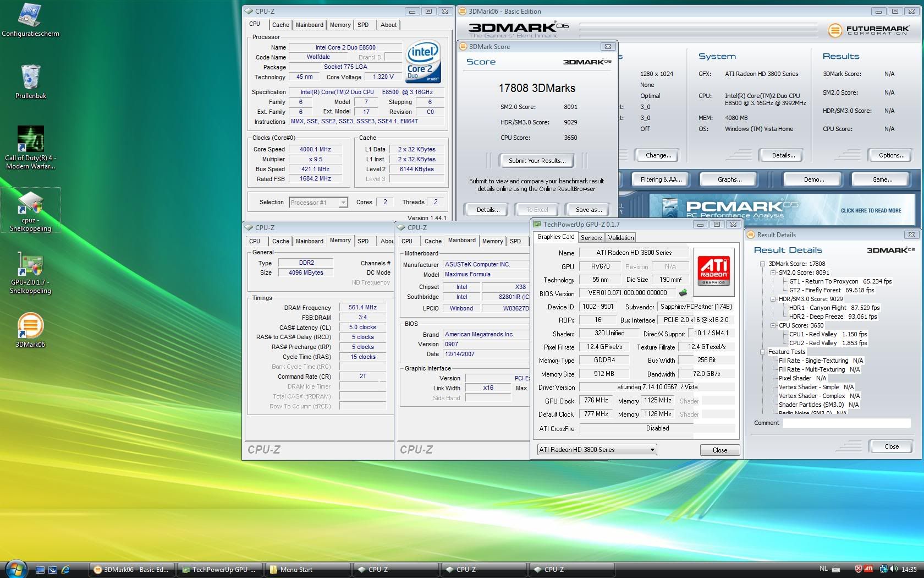Click the Options button under Results in 3DMark06
The height and width of the screenshot is (578, 924).
pyautogui.click(x=891, y=155)
